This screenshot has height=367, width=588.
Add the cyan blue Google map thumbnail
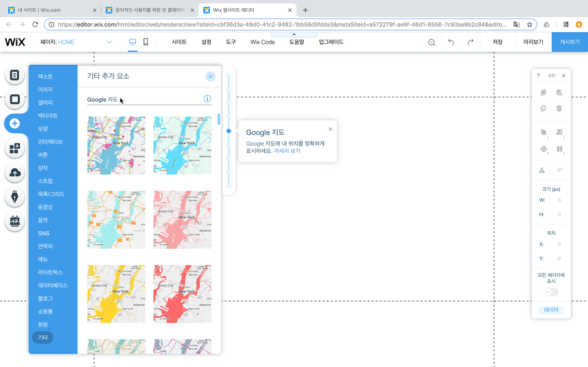click(x=183, y=146)
